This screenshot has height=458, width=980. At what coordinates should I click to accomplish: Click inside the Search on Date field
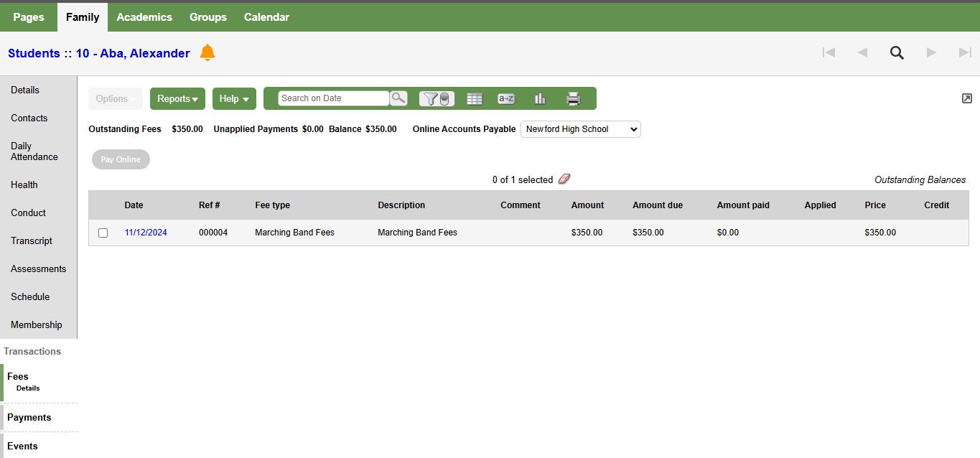point(330,98)
